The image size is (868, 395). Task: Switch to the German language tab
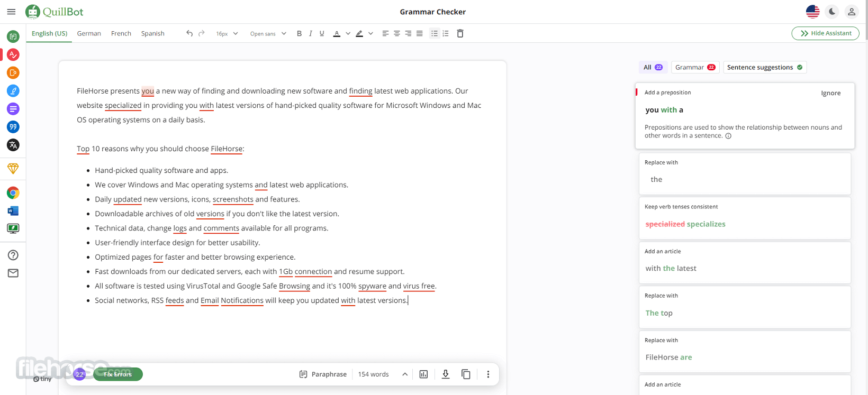click(x=89, y=33)
